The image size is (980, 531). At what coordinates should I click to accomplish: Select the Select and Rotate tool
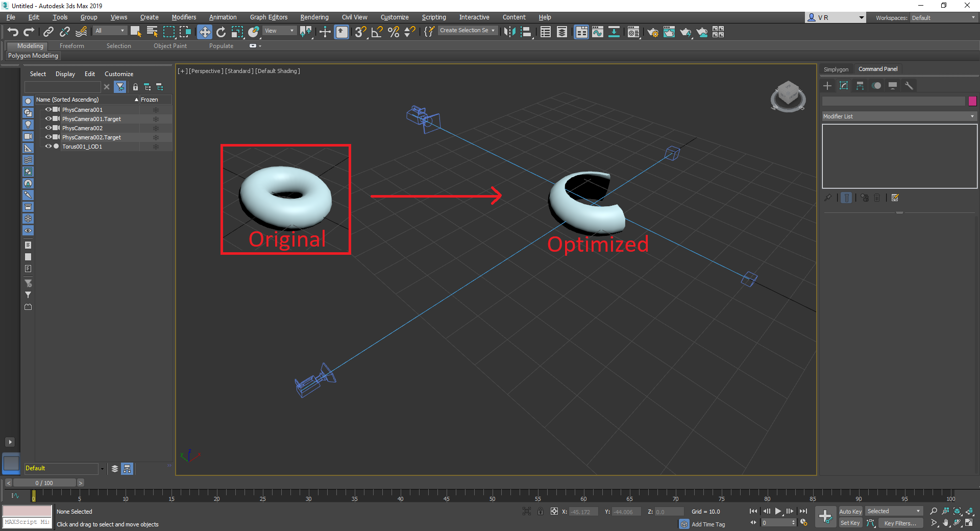[220, 32]
